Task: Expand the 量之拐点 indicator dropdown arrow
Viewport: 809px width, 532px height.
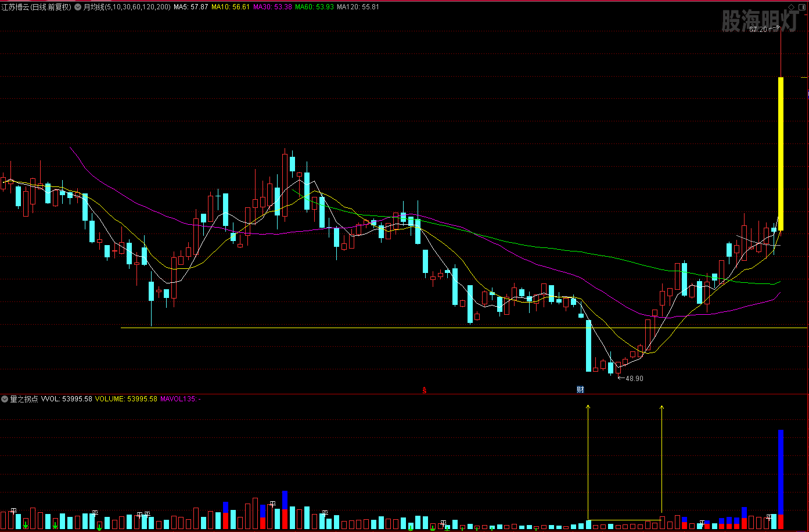Action: point(5,399)
